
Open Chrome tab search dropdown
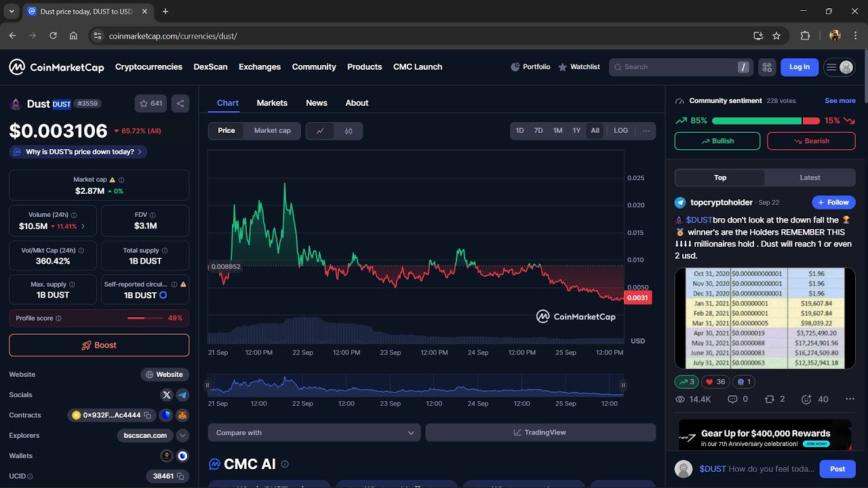12,12
